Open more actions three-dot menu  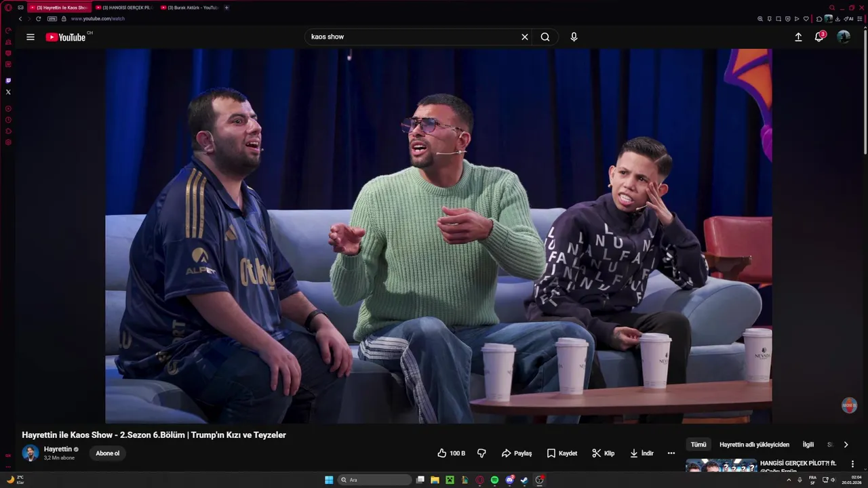pyautogui.click(x=671, y=453)
